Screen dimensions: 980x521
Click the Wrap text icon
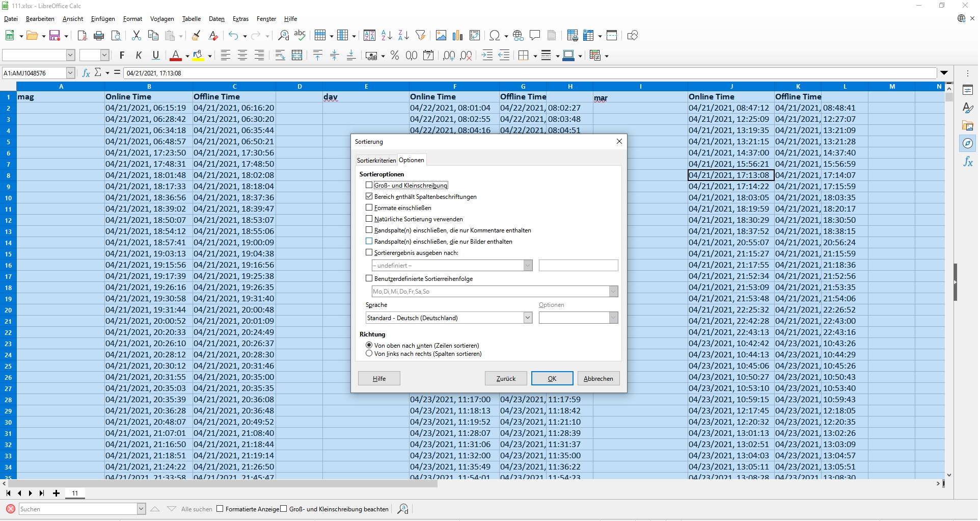tap(280, 55)
